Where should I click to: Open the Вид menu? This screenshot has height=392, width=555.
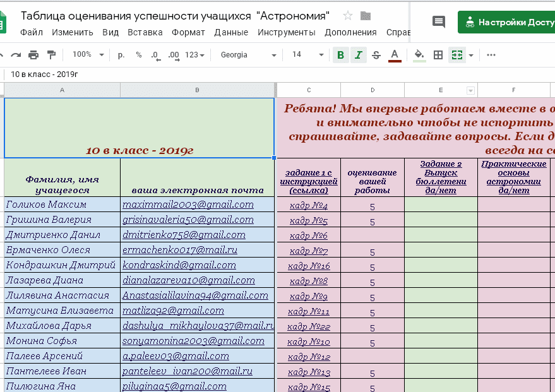click(110, 32)
